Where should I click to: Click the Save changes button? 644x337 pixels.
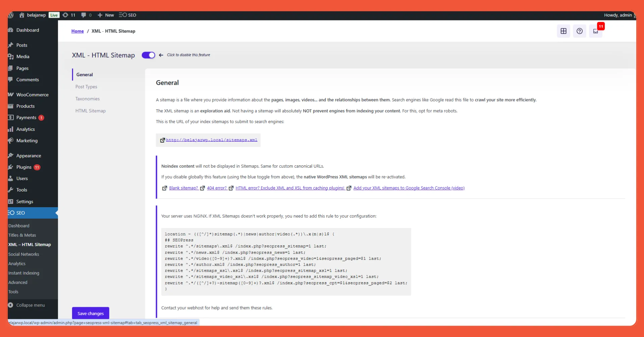point(90,313)
